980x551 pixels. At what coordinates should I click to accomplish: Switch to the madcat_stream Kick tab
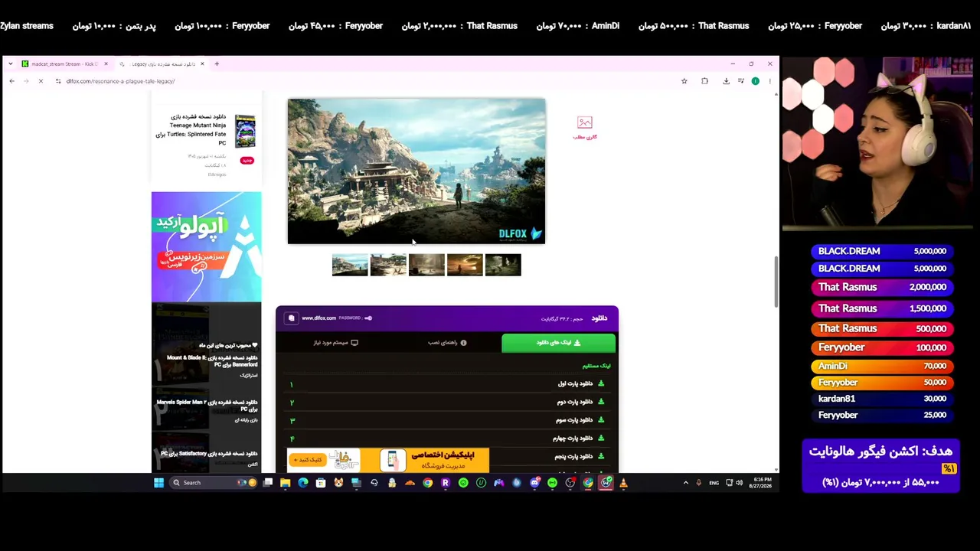[64, 64]
